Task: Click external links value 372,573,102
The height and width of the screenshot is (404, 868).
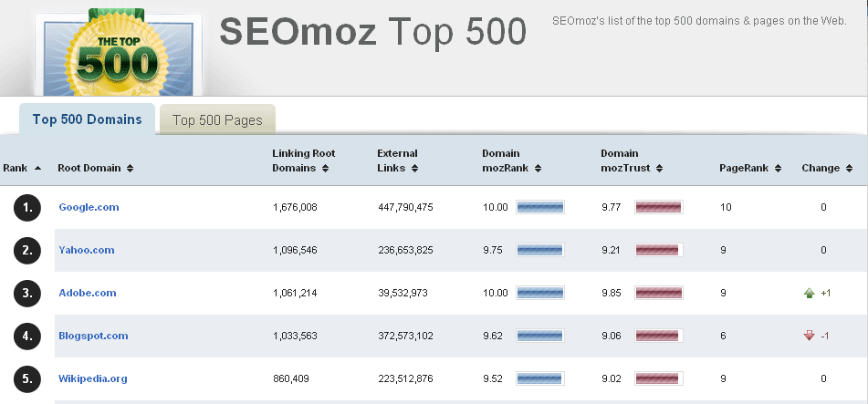Action: pyautogui.click(x=405, y=336)
